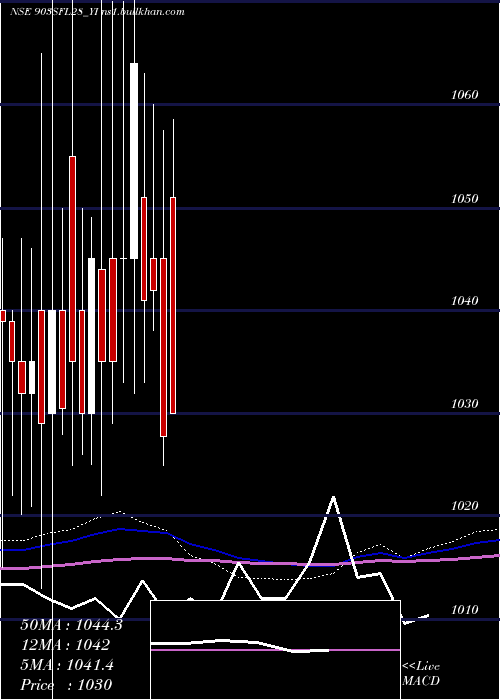Click the 1030 price axis label
Image resolution: width=500 pixels, height=700 pixels.
[465, 404]
